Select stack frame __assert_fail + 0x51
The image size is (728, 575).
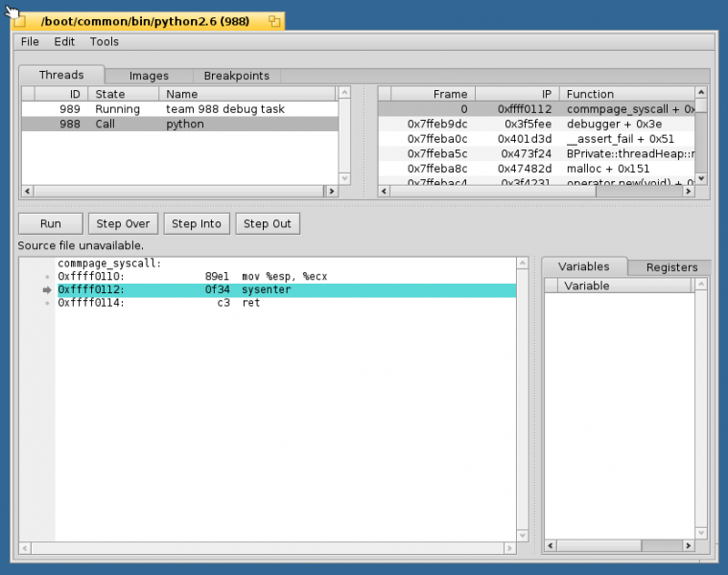pyautogui.click(x=536, y=139)
